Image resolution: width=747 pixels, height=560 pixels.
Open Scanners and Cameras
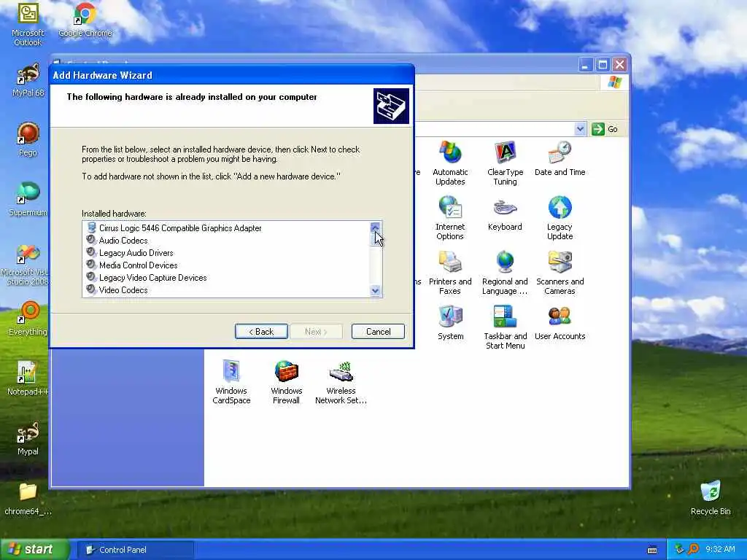560,273
